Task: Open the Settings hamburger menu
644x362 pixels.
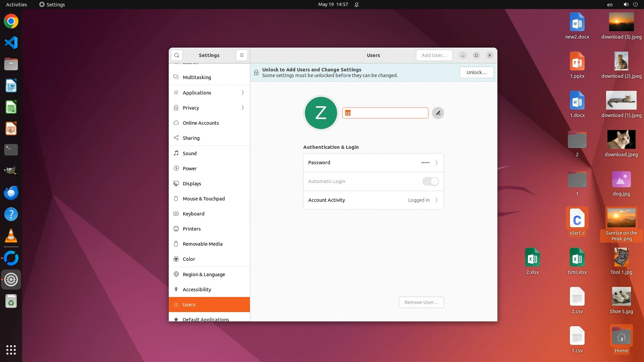Action: click(241, 55)
